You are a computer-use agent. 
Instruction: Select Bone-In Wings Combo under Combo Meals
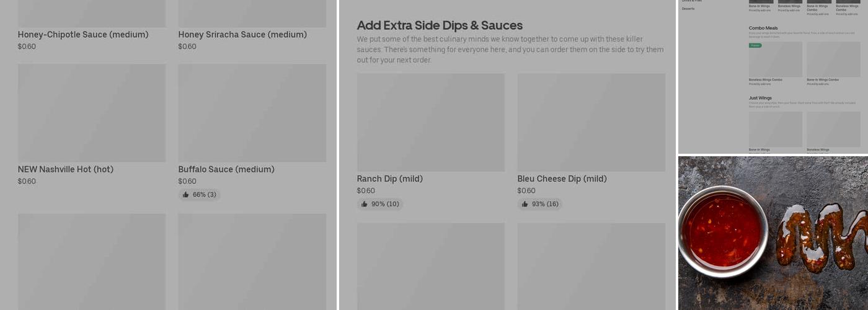pos(833,60)
